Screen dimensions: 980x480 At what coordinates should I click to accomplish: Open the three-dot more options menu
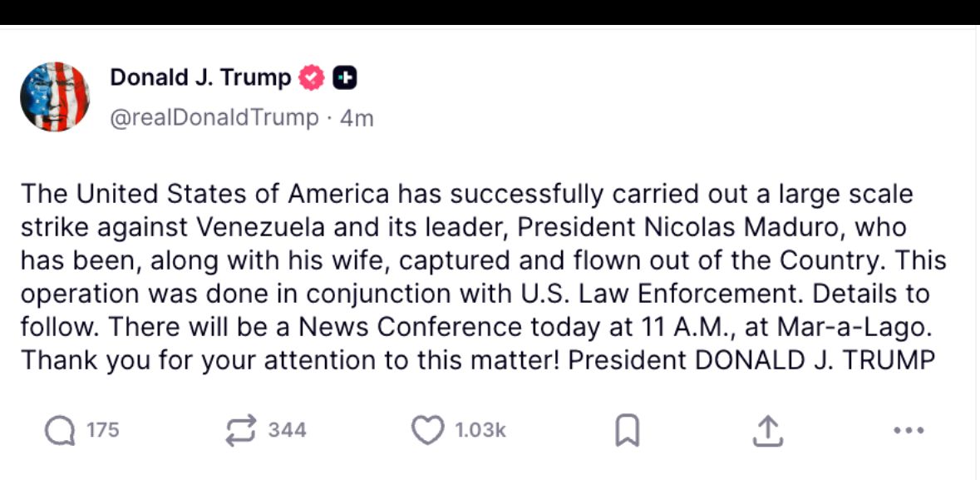(x=909, y=430)
